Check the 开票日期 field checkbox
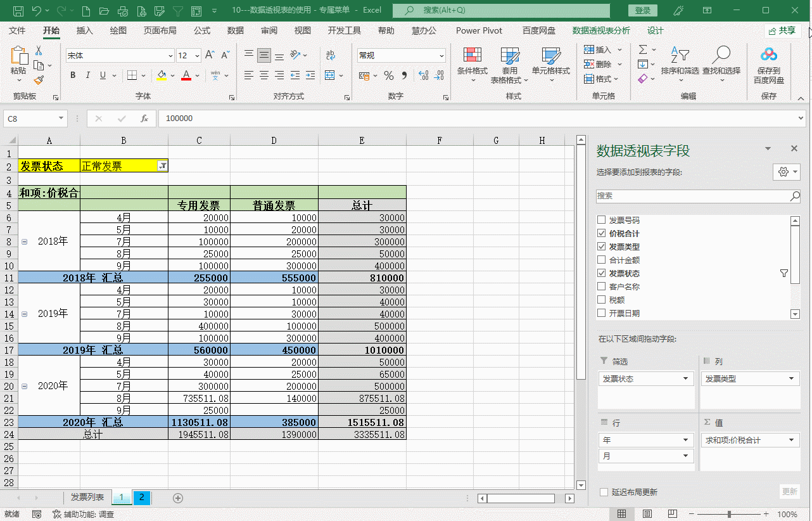 click(602, 313)
